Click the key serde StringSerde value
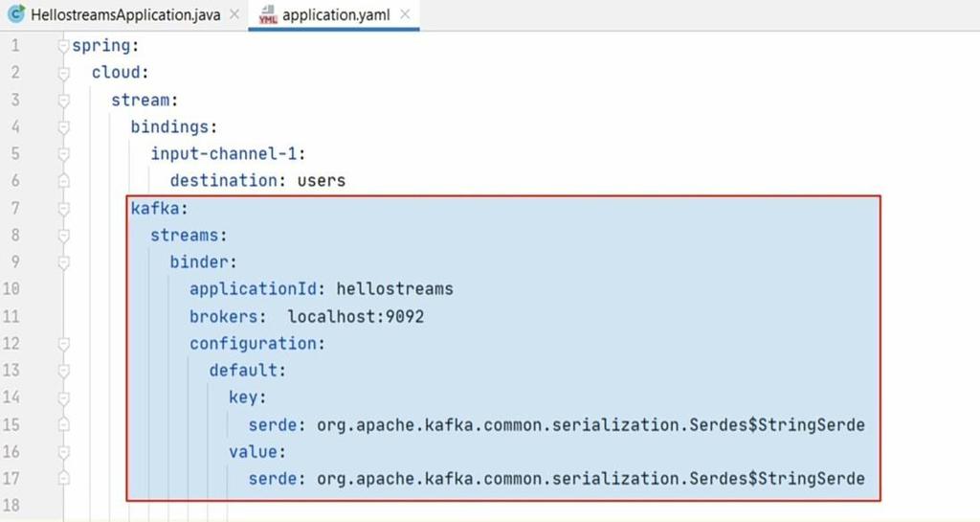The width and height of the screenshot is (980, 522). point(590,425)
